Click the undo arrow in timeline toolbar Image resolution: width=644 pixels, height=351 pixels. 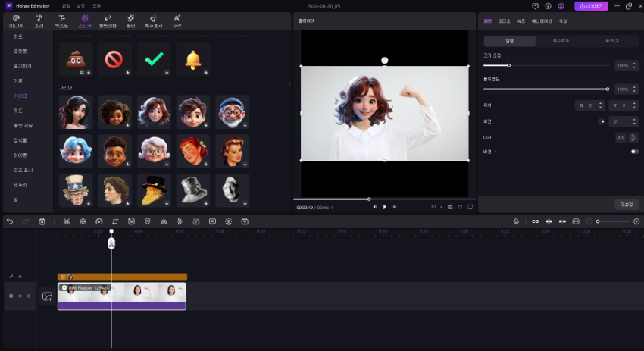(10, 221)
